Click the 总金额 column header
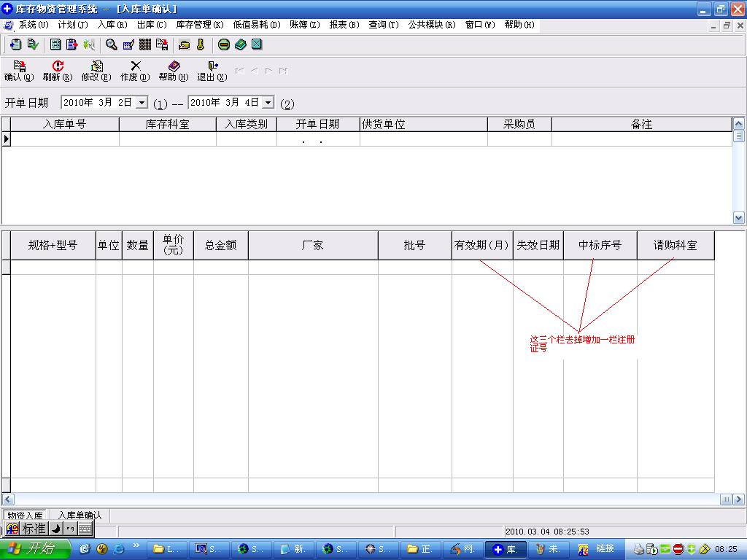Viewport: 747px width, 560px height. 221,245
